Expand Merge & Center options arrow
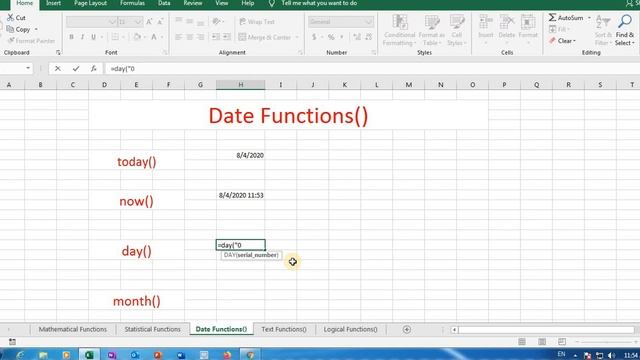This screenshot has width=640, height=360. click(297, 37)
